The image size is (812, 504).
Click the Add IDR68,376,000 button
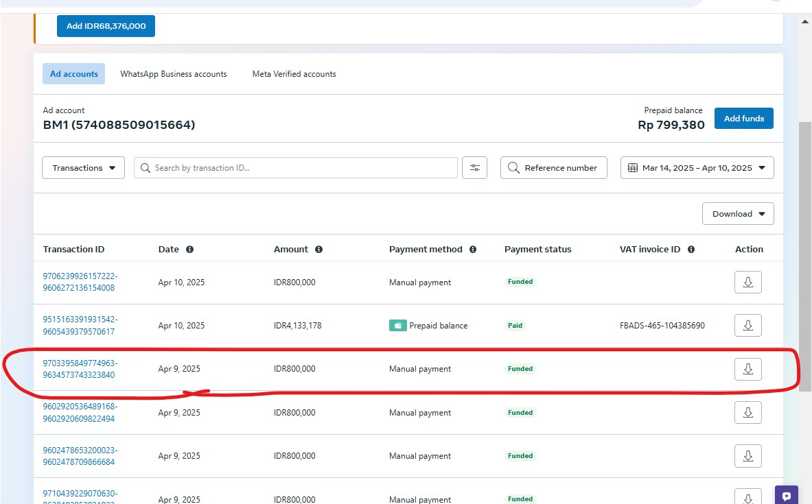click(x=106, y=26)
